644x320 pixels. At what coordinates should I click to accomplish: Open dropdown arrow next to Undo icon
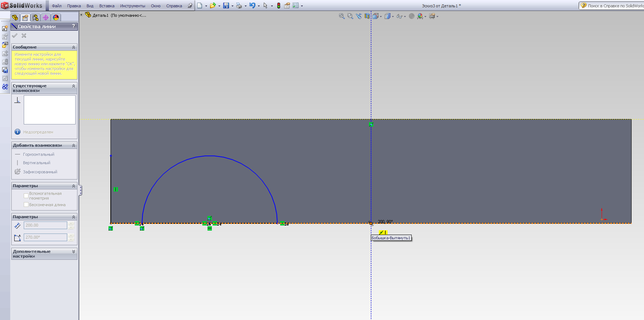point(259,6)
